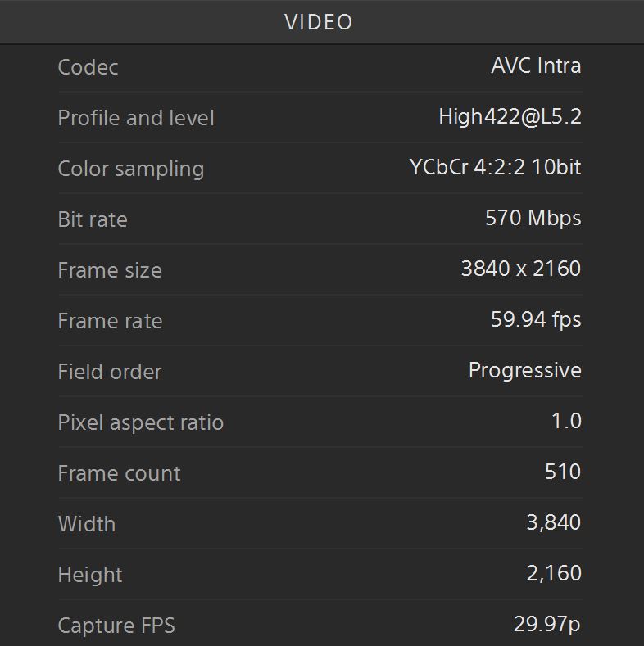Click the Color sampling label
The width and height of the screenshot is (644, 646).
(x=131, y=169)
